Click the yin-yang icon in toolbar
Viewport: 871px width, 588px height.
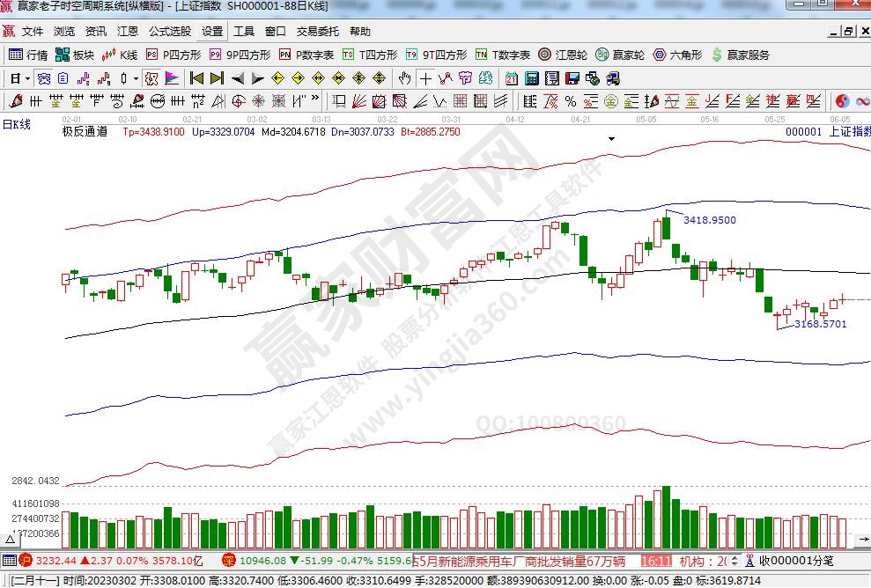pos(842,100)
